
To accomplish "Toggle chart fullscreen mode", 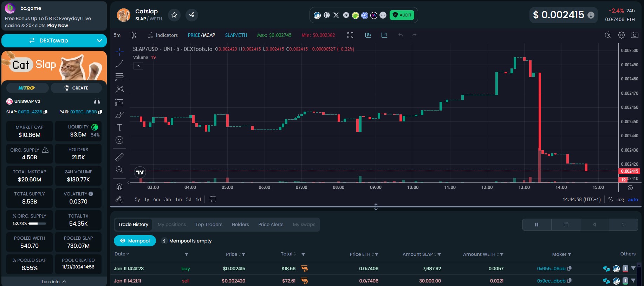I will [x=350, y=35].
